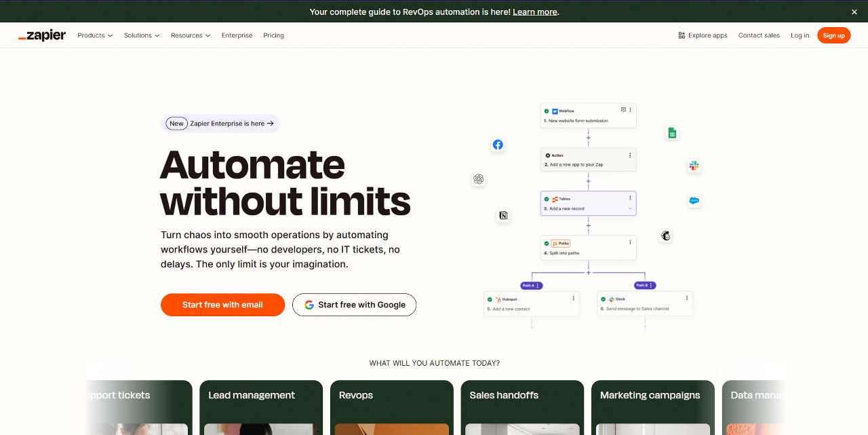
Task: Click the Learn more banner link
Action: pos(535,12)
